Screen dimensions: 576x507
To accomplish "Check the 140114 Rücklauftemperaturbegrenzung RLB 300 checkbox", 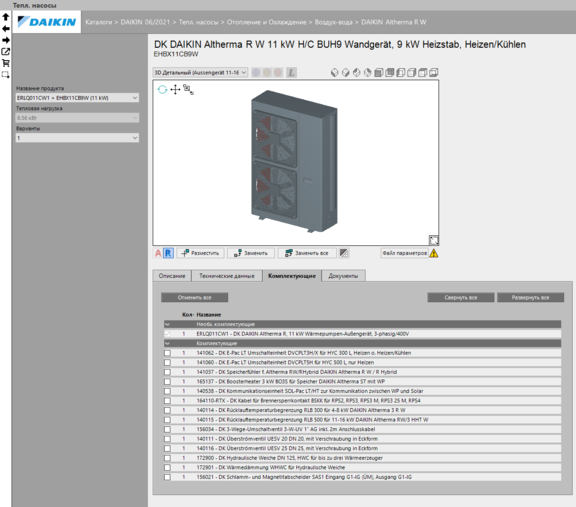I will [168, 410].
